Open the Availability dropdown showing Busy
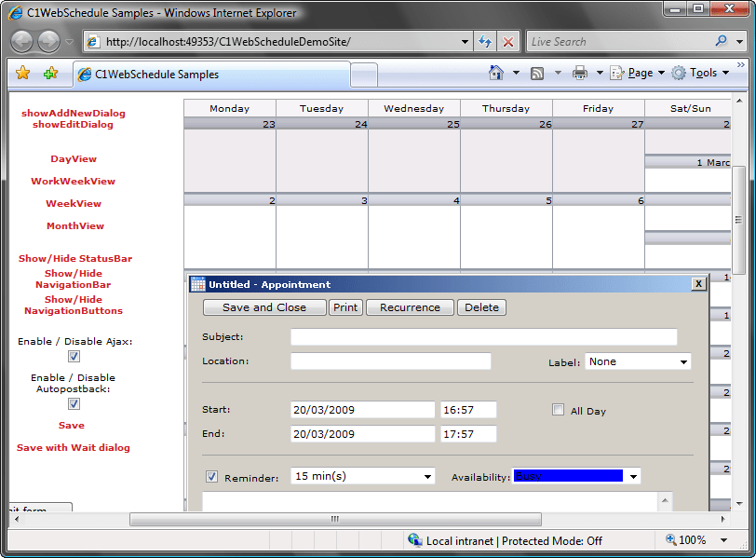 633,475
